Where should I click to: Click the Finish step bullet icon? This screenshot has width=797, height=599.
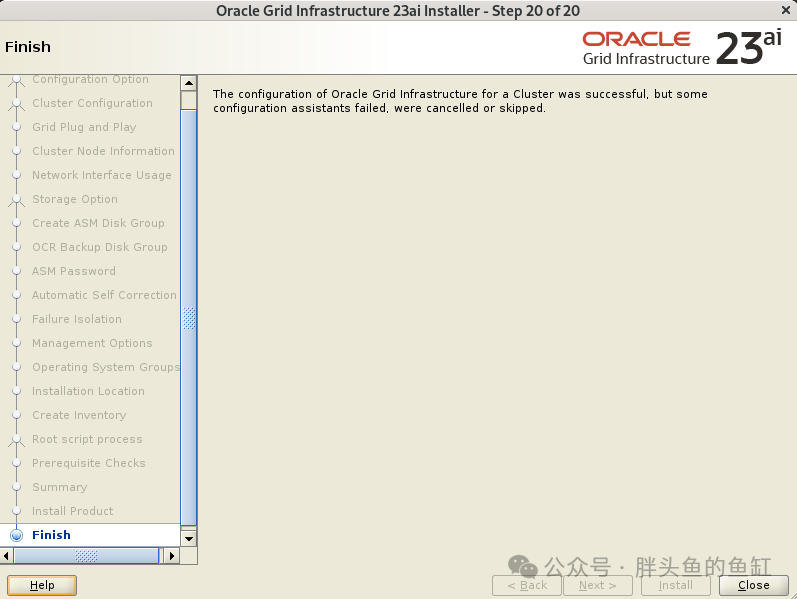tap(17, 535)
